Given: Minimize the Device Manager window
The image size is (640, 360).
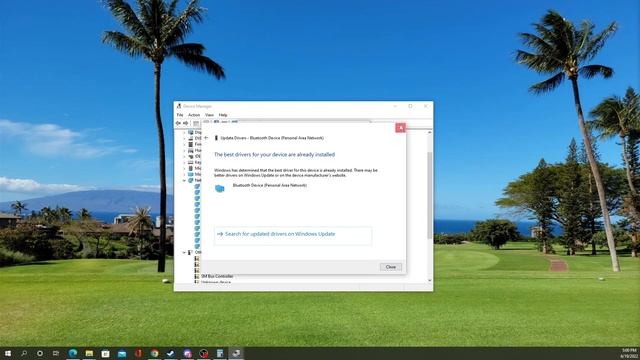Looking at the screenshot, I should [x=395, y=106].
